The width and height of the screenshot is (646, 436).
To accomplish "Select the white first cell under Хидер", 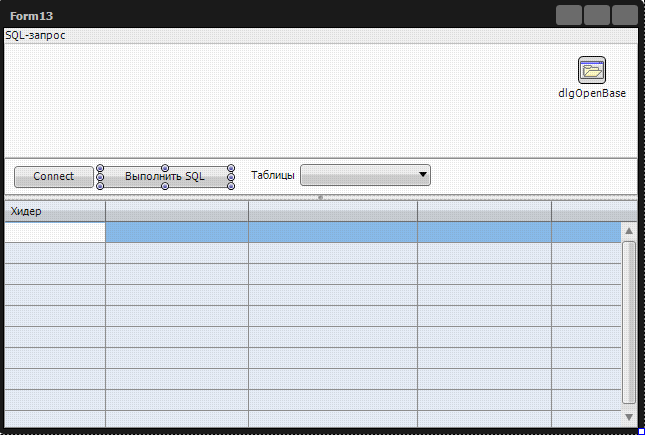I will pos(55,232).
